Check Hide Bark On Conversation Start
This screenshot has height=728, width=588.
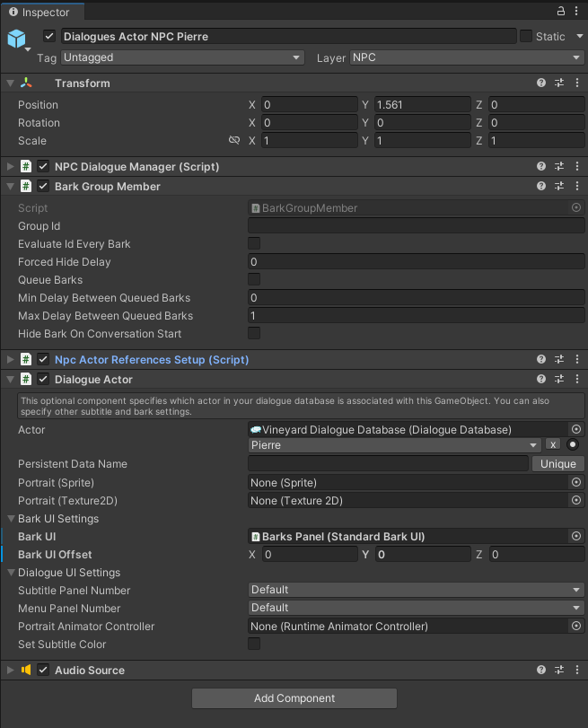(254, 333)
